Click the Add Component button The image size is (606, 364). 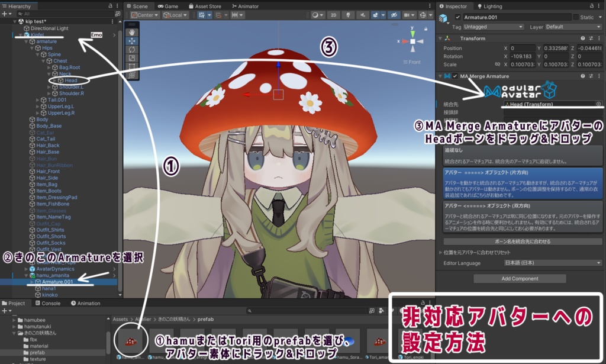(520, 279)
